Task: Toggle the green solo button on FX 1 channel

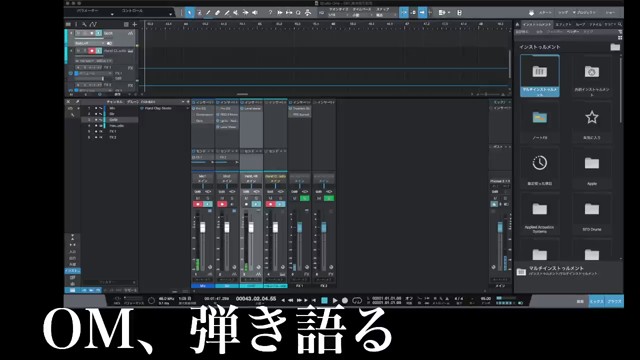Action: [304, 198]
